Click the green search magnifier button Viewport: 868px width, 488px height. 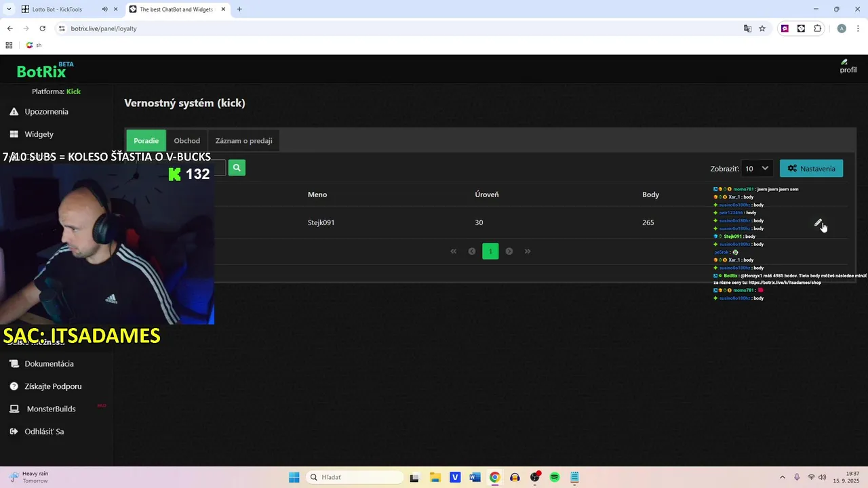(x=237, y=167)
